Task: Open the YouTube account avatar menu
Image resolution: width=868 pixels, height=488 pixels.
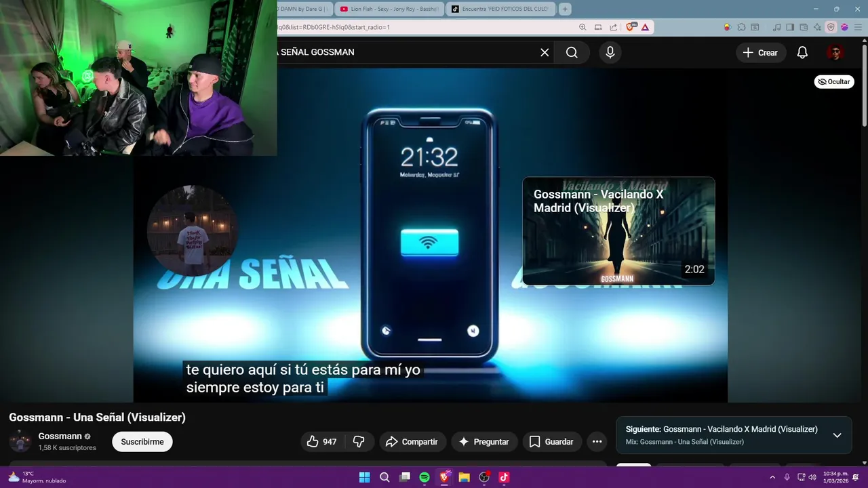Action: [835, 52]
